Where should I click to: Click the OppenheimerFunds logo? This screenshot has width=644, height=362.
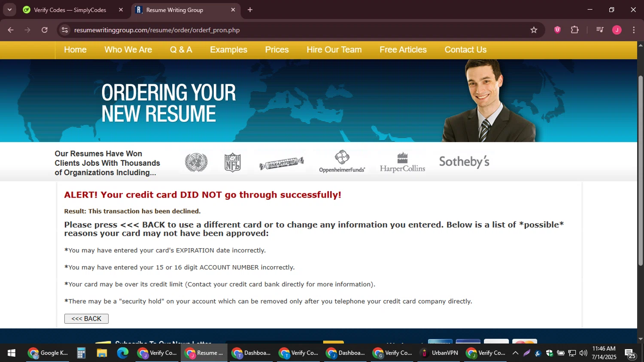(342, 161)
